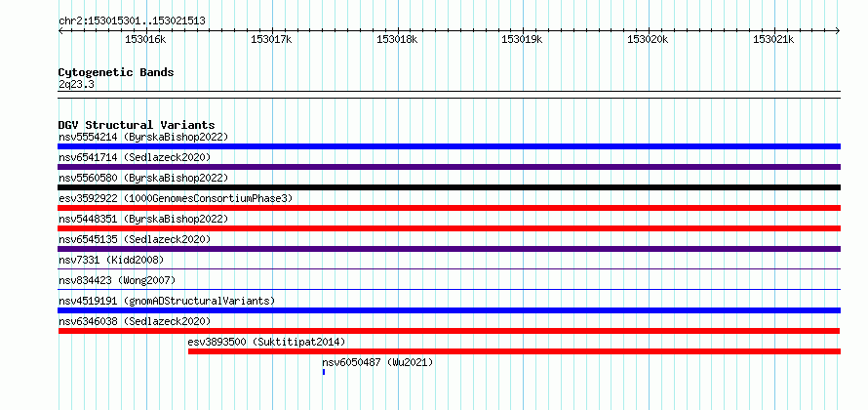This screenshot has height=410, width=868.
Task: Select the purple nsv6545135 variant bar
Action: [x=449, y=249]
